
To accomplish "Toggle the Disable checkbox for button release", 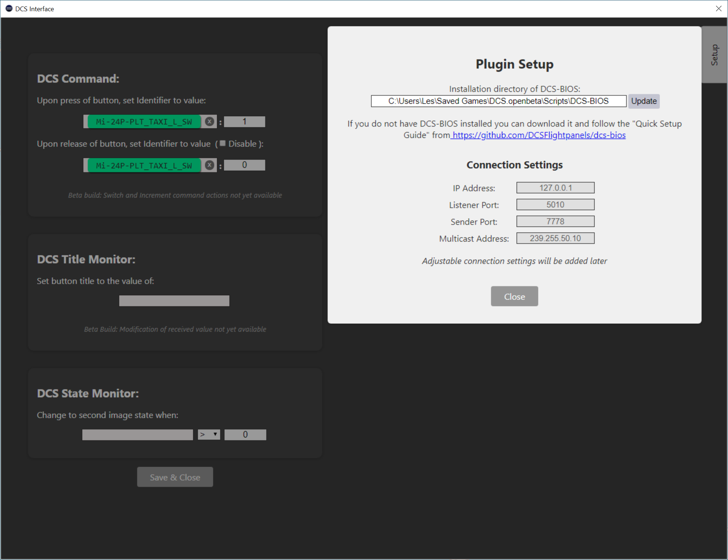I will point(223,143).
